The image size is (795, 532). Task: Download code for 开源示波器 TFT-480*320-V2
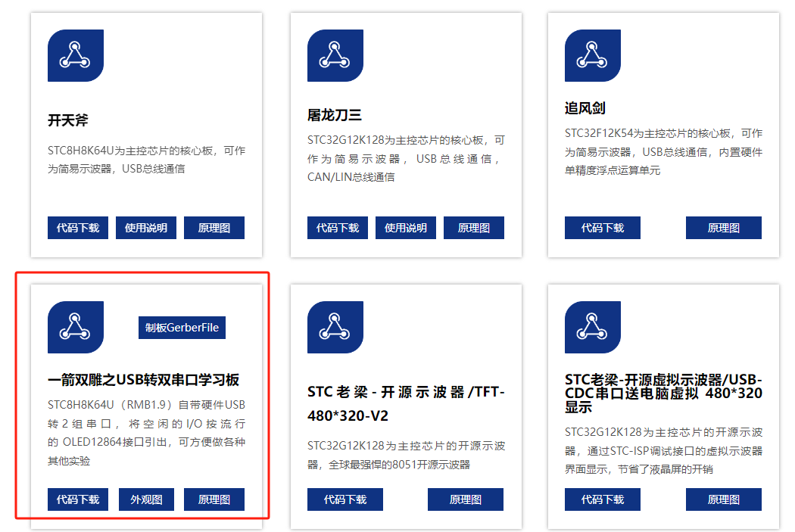coord(344,499)
